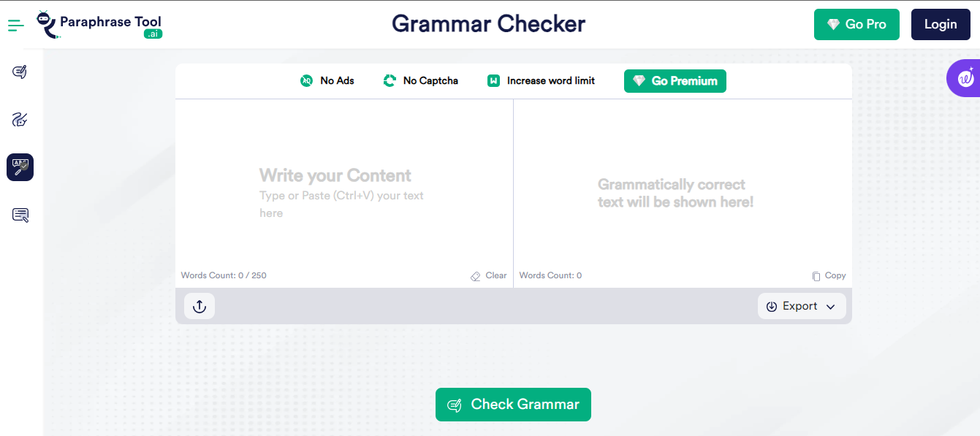Focus the Write your Content text area
The height and width of the screenshot is (436, 980).
343,190
